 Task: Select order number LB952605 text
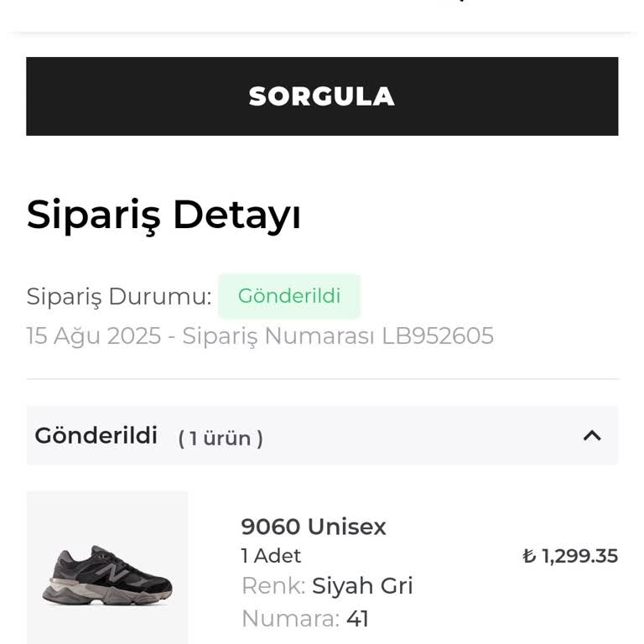[437, 336]
